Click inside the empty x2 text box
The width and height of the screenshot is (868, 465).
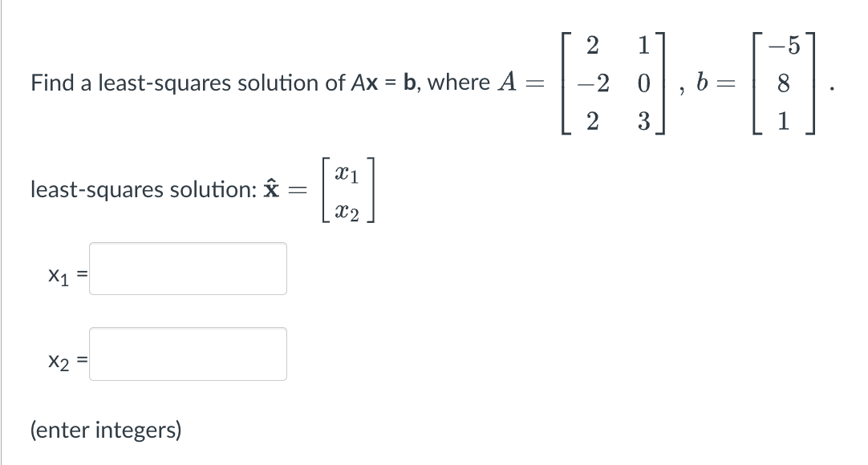(x=188, y=353)
